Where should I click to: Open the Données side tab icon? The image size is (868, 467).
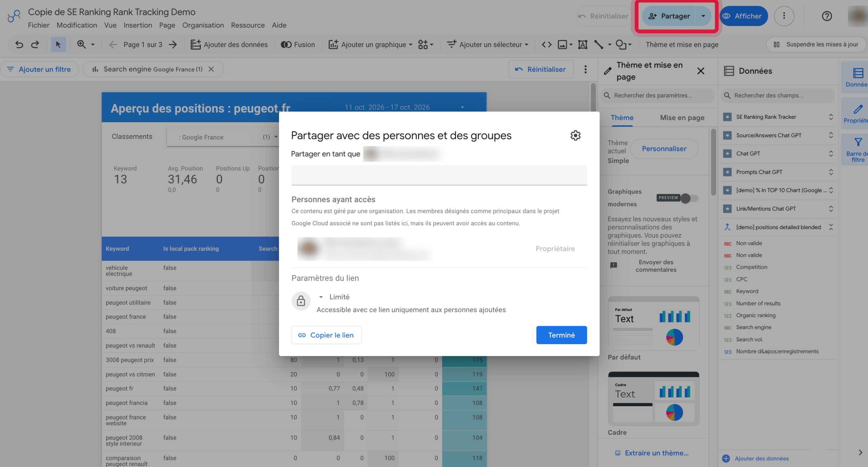(x=858, y=77)
